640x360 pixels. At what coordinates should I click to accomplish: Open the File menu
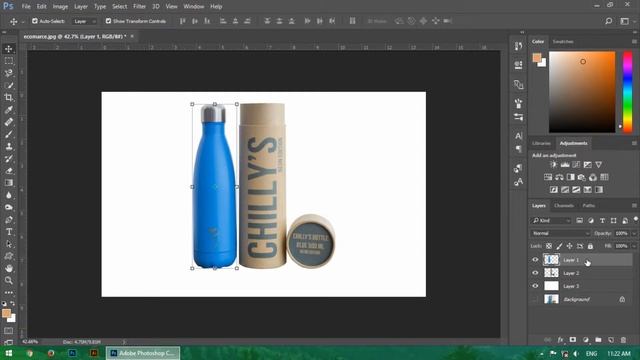pos(26,7)
